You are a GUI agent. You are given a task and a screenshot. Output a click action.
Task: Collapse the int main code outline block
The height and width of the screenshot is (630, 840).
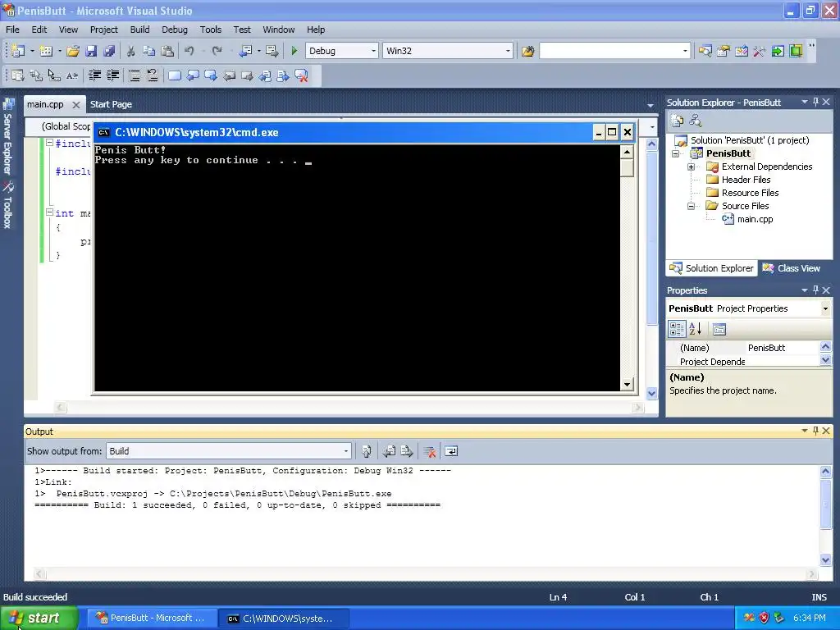tap(49, 212)
